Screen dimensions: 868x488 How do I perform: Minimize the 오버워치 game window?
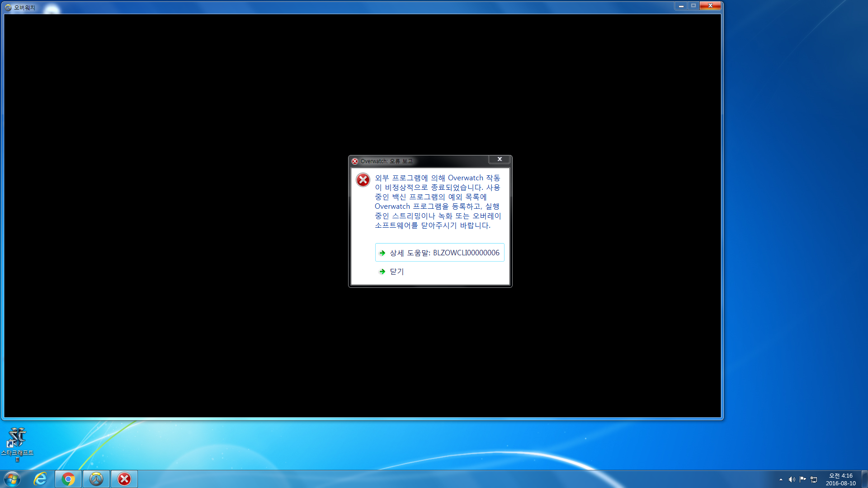point(681,5)
